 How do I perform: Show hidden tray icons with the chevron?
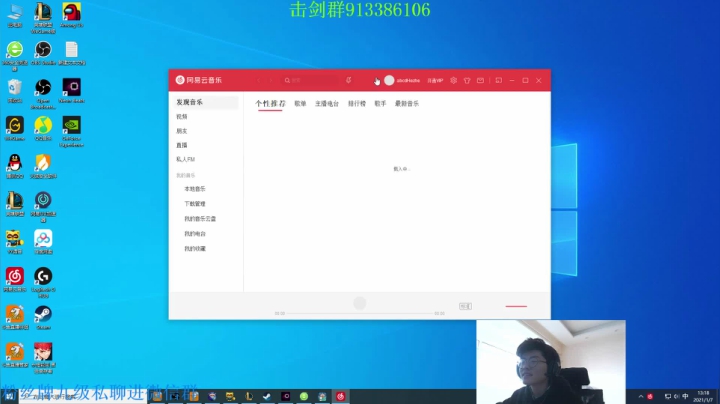coord(641,396)
